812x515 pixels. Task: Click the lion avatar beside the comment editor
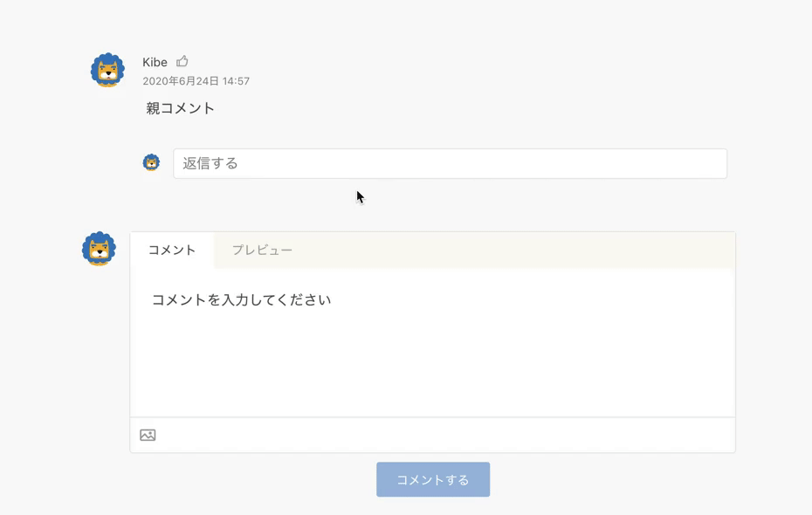[x=99, y=249]
